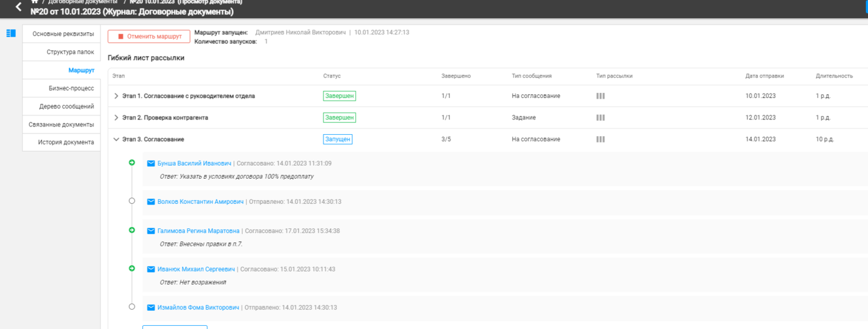Expand Этап 2 Проверка контрагента row
Screen dimensions: 868x329
[116, 118]
